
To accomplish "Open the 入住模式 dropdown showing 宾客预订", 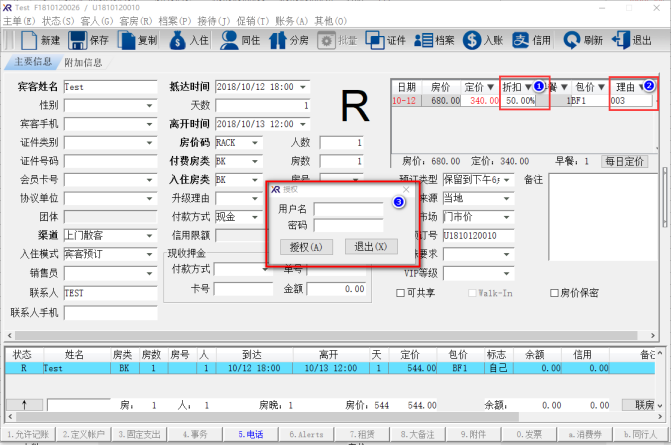I will (149, 254).
